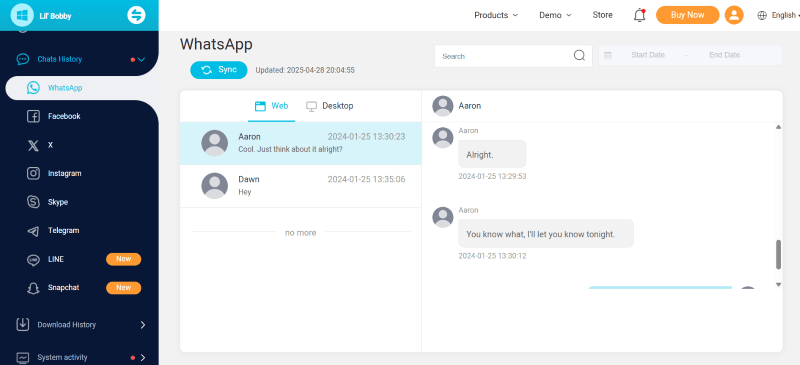Click the Snapchat ghost icon in sidebar
This screenshot has height=365, width=800.
33,288
